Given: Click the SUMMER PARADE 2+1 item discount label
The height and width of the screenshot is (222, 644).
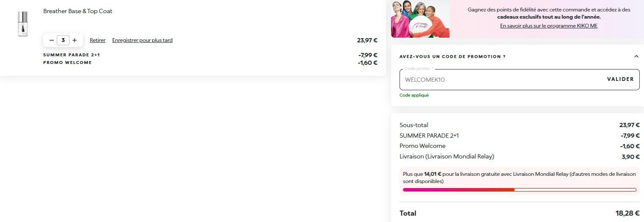Looking at the screenshot, I should click(x=72, y=55).
